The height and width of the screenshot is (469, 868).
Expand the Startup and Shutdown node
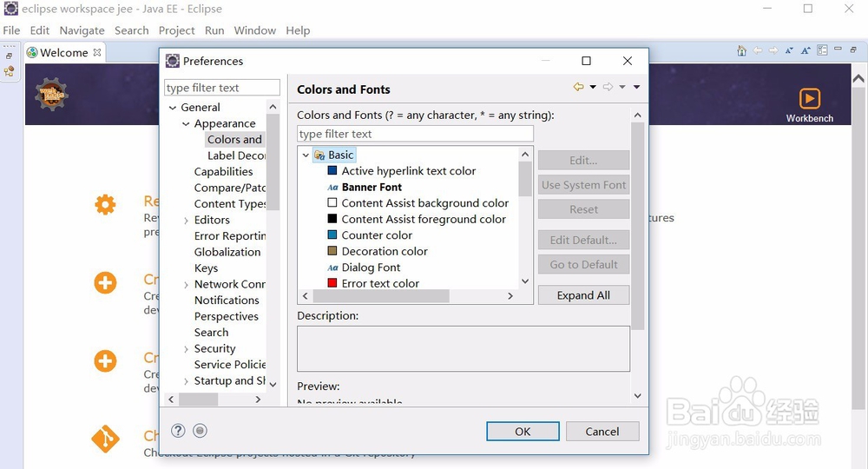click(186, 381)
